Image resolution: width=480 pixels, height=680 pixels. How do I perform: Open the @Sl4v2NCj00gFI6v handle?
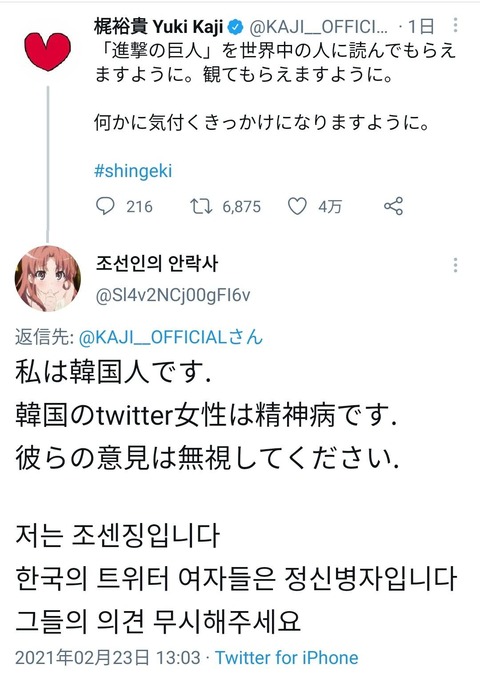tap(173, 296)
